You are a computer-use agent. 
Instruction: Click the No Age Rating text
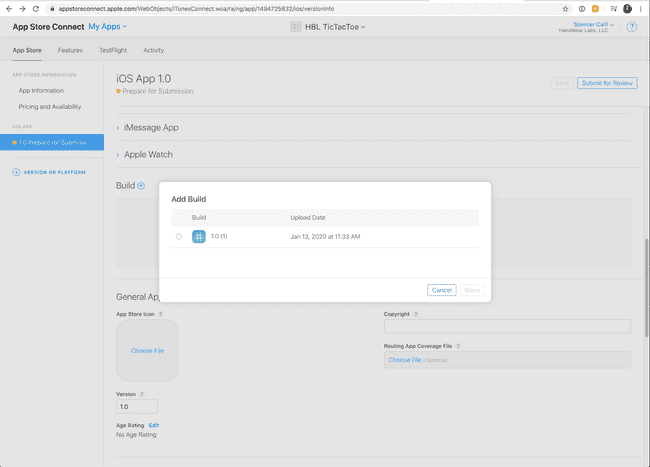136,435
